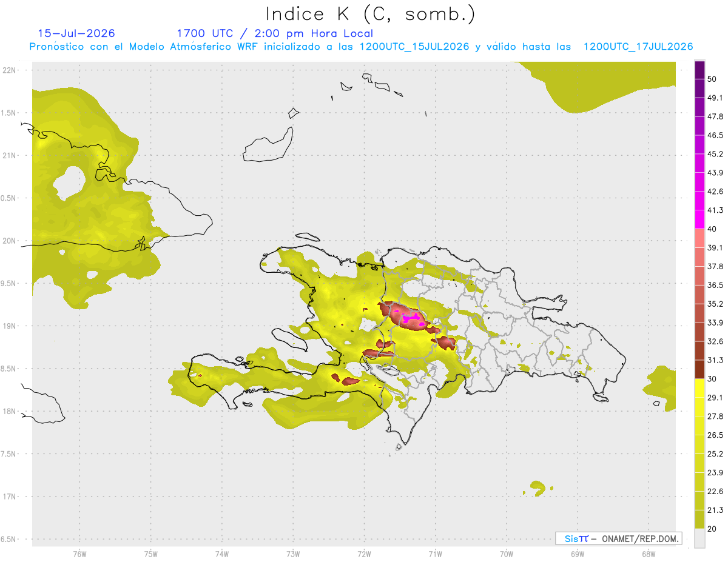Click the '41.3' color scale label

click(715, 210)
